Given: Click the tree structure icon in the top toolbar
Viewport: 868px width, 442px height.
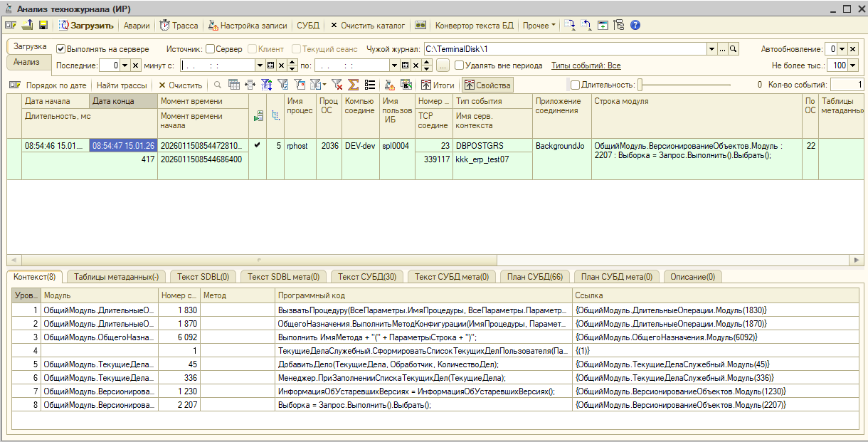Looking at the screenshot, I should click(618, 25).
